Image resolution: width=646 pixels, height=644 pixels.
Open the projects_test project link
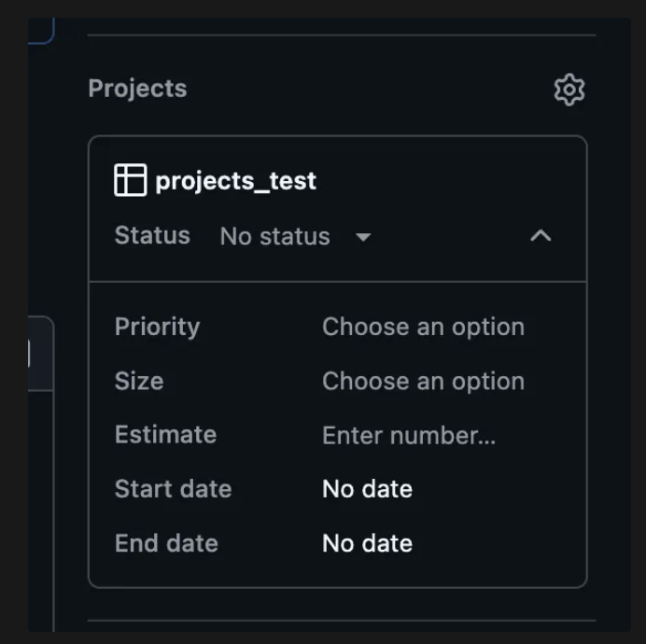235,180
